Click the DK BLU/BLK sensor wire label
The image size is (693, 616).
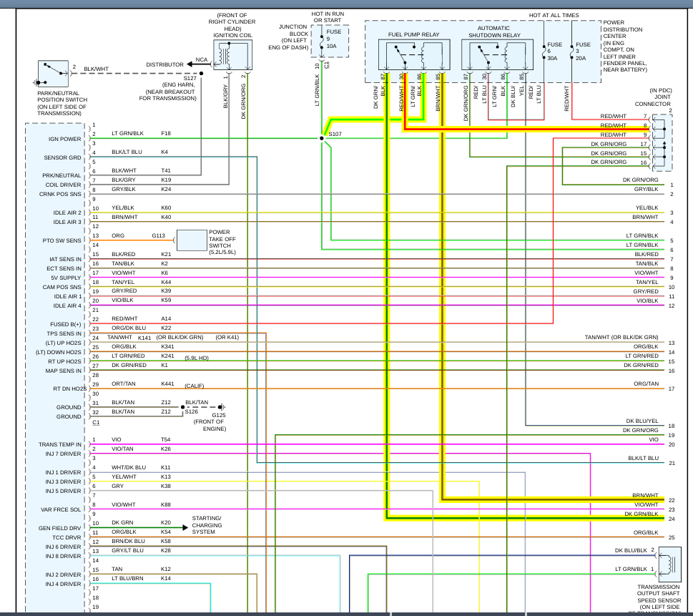(x=631, y=550)
